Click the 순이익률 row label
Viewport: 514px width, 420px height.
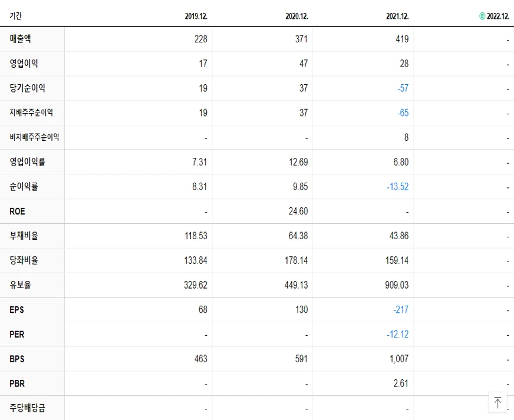[x=24, y=186]
